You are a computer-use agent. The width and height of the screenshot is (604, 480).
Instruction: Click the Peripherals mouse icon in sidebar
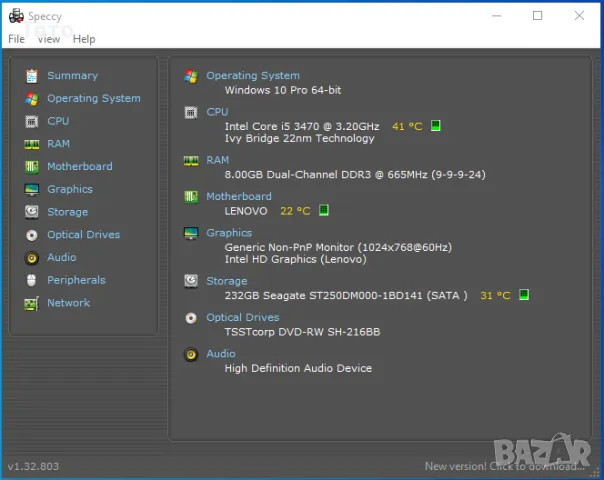coord(32,280)
